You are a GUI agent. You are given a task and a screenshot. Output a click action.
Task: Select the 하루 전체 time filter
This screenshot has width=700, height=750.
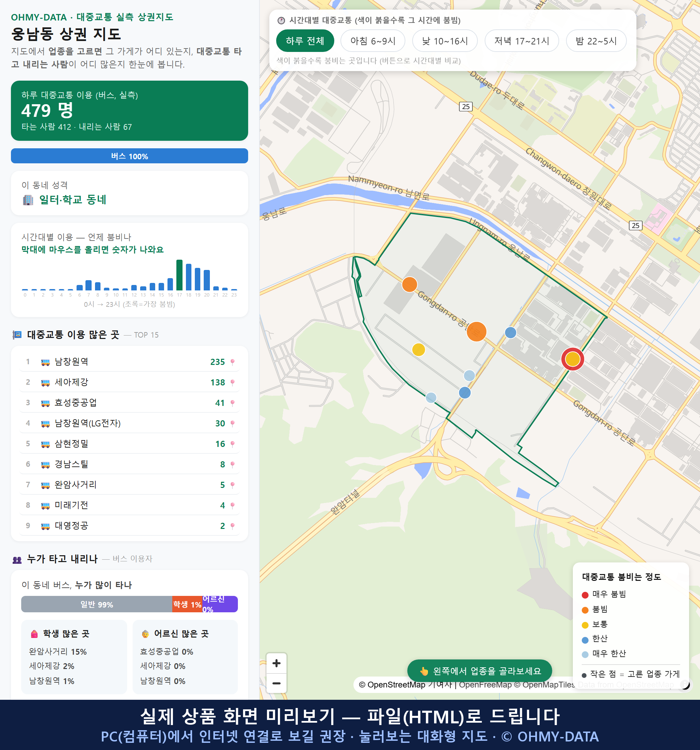305,41
